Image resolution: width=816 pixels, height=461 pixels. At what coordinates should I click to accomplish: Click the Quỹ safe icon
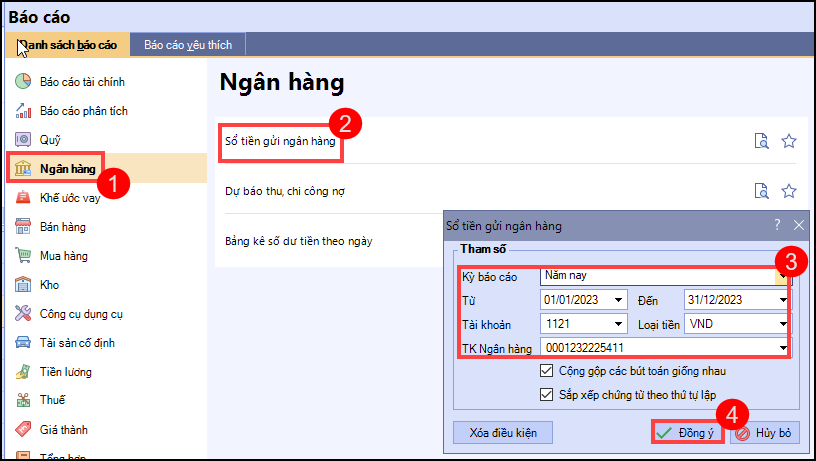pyautogui.click(x=23, y=140)
